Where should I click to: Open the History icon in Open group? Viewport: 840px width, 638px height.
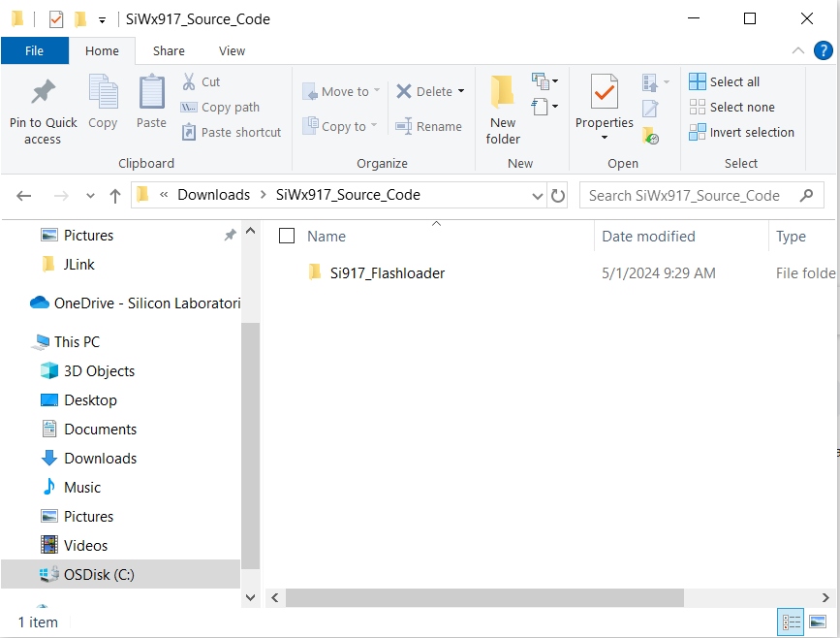coord(650,137)
